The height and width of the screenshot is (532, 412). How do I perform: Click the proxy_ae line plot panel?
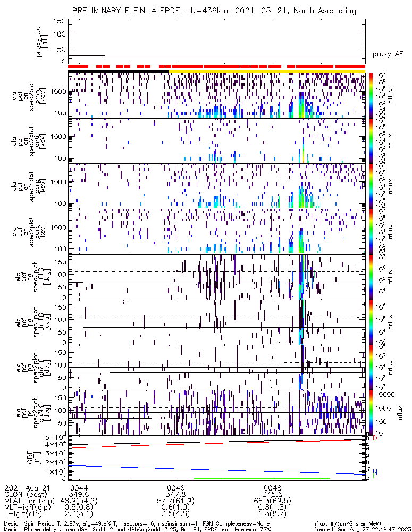coord(217,41)
